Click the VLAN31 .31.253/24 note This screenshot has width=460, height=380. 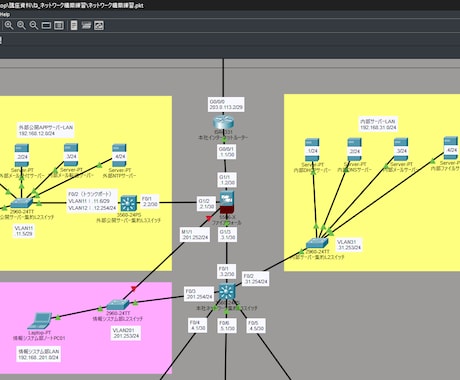pyautogui.click(x=349, y=245)
